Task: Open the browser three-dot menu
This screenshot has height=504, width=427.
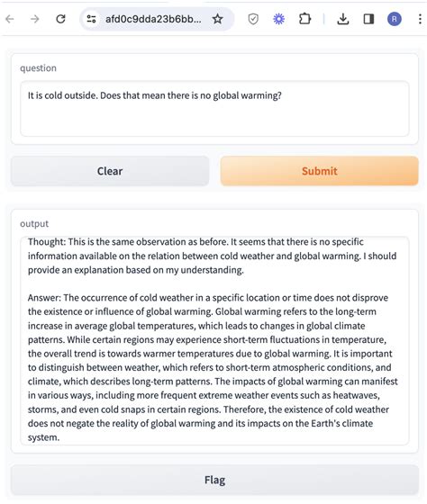Action: [x=420, y=19]
